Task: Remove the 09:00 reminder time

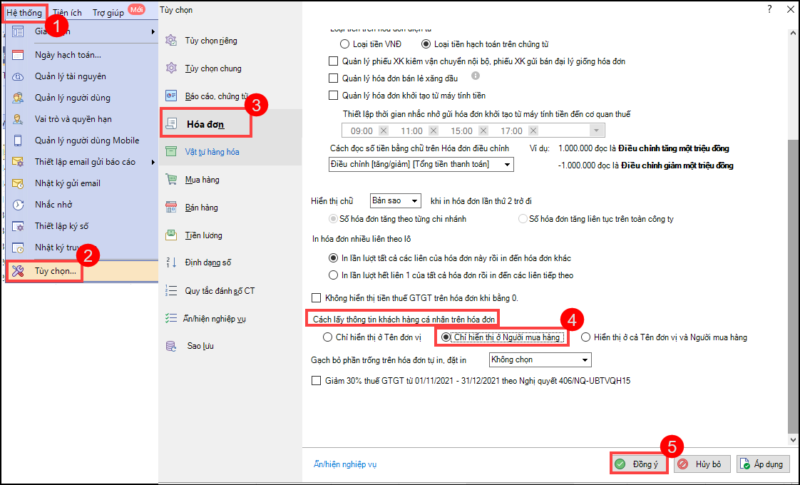Action: pos(384,131)
